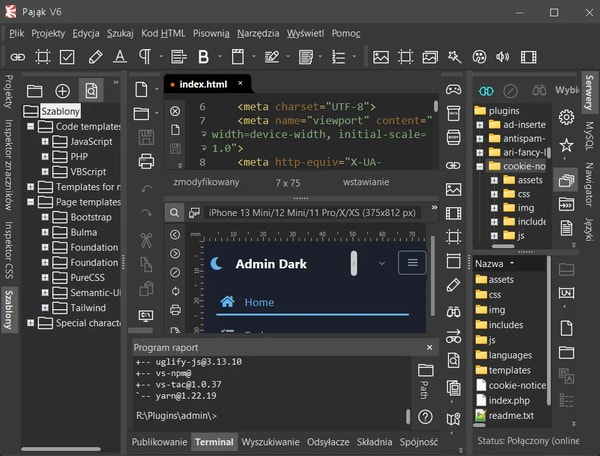
Task: Select readme.txt in file list
Action: pos(510,415)
